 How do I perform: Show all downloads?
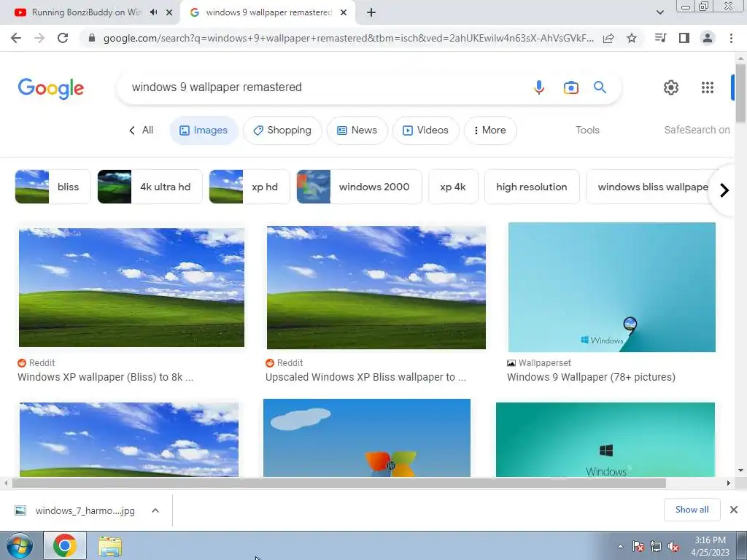click(692, 510)
